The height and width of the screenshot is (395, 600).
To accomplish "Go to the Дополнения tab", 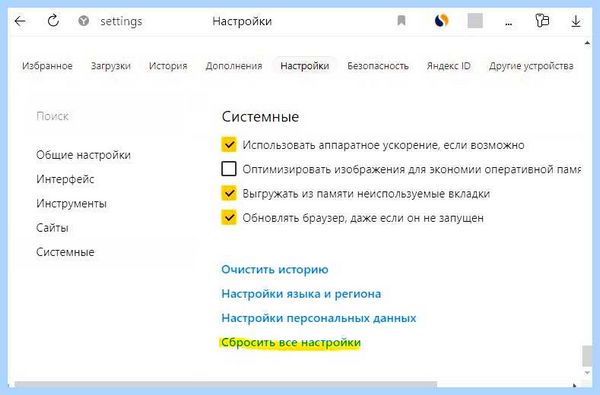I will (234, 66).
